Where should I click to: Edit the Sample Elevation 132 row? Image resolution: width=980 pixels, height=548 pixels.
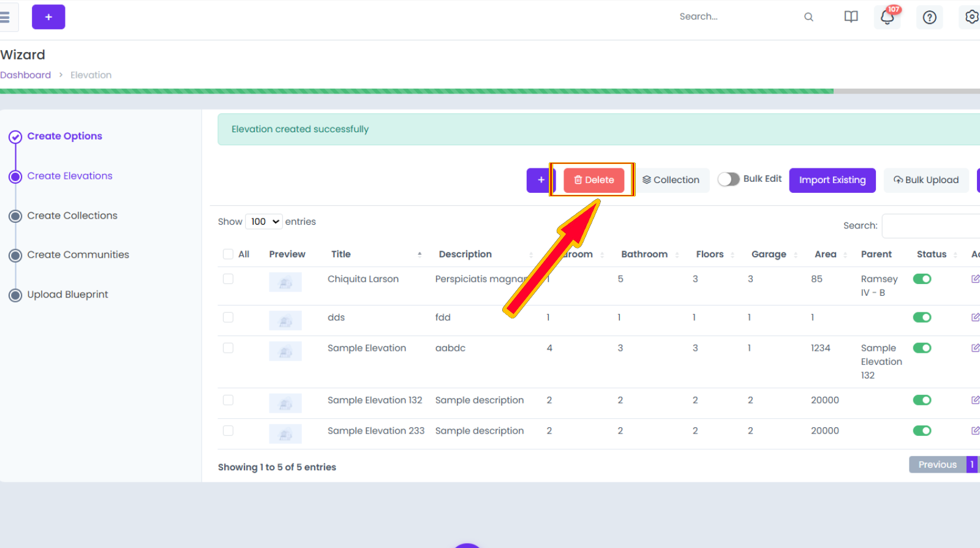tap(975, 400)
